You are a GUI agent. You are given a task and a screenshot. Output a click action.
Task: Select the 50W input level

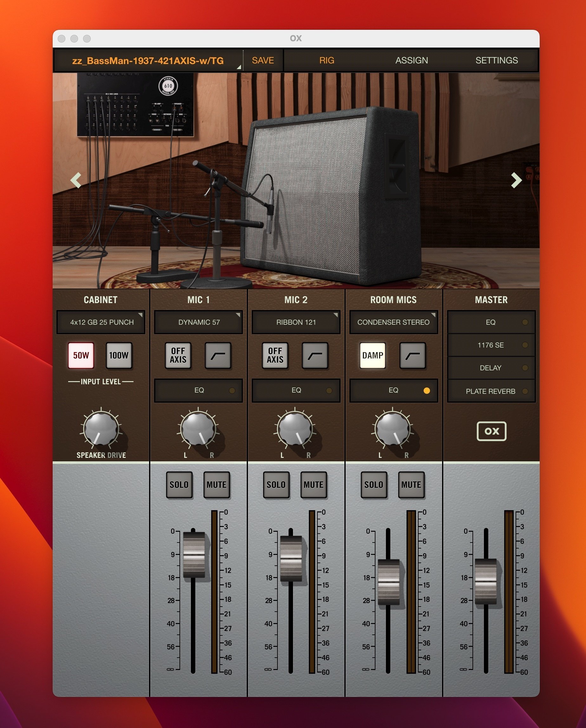(x=81, y=355)
